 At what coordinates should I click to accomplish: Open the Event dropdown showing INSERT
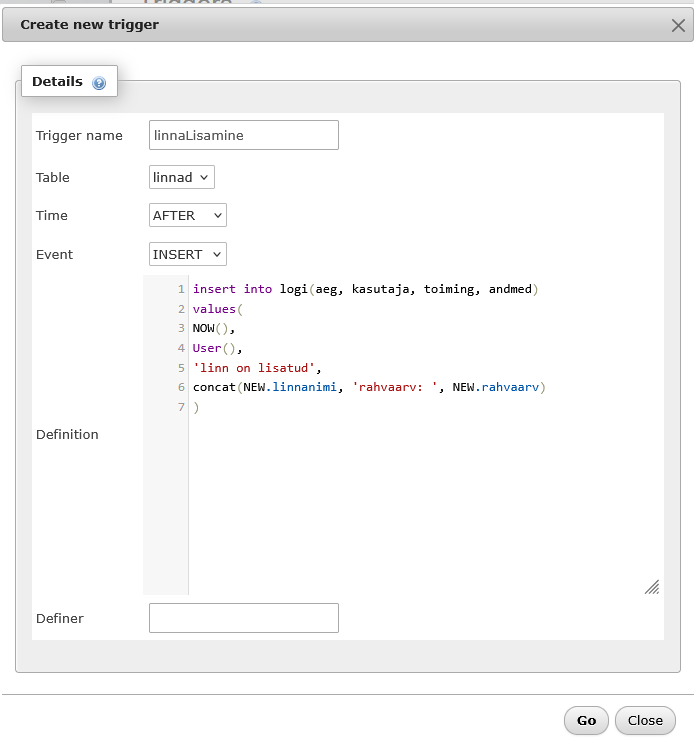[187, 254]
